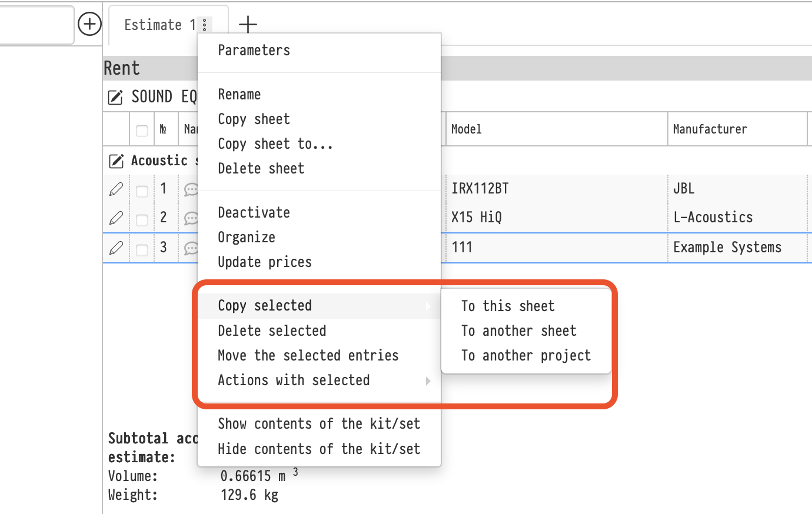The height and width of the screenshot is (514, 812).
Task: Toggle the select-all checkbox in table header
Action: coord(142,130)
